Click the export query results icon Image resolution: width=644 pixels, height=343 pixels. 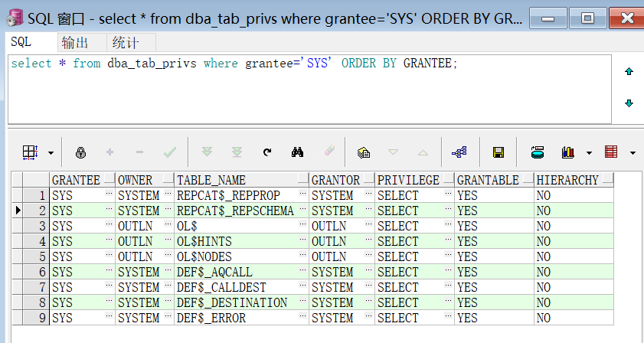tap(538, 152)
